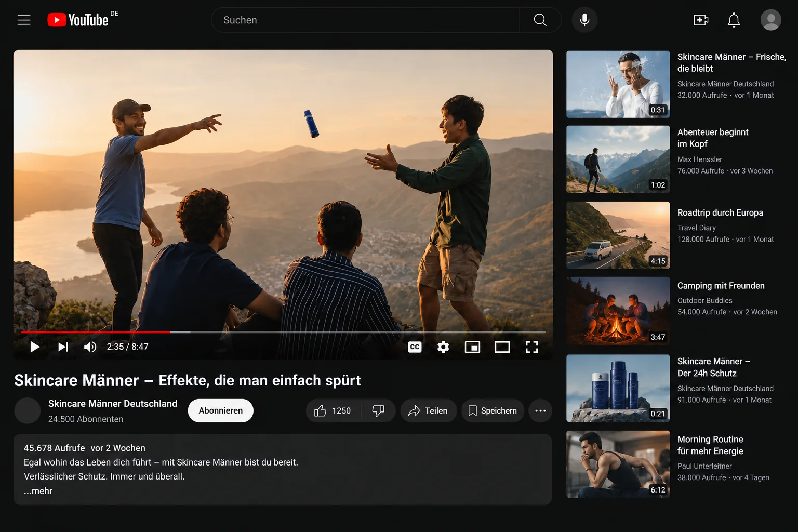Like the video with 1250 likes
Image resolution: width=798 pixels, height=532 pixels.
[332, 410]
